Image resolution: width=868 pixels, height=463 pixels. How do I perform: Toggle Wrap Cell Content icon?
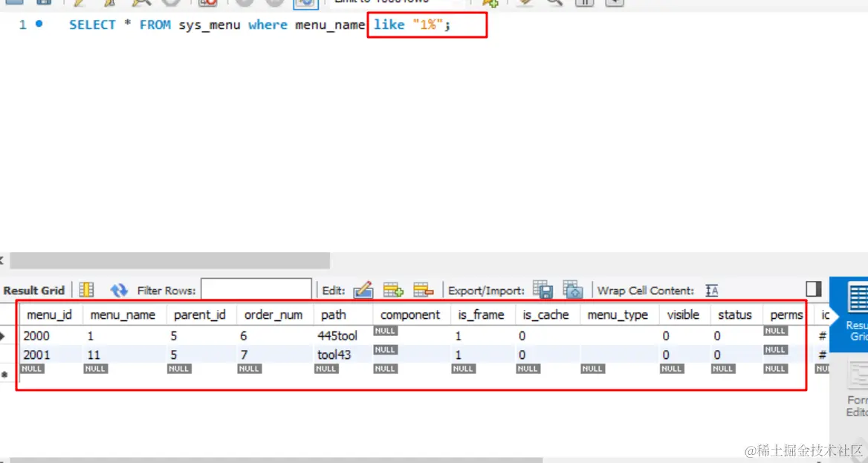712,290
